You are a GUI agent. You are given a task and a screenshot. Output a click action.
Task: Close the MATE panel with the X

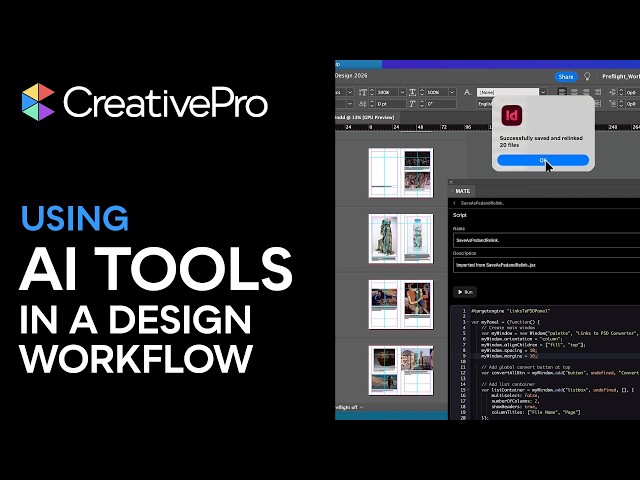451,182
